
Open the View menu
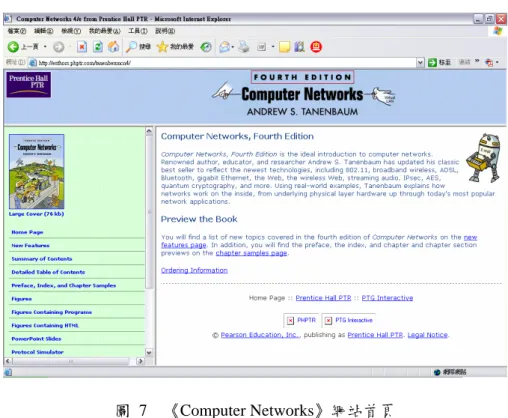(x=71, y=31)
